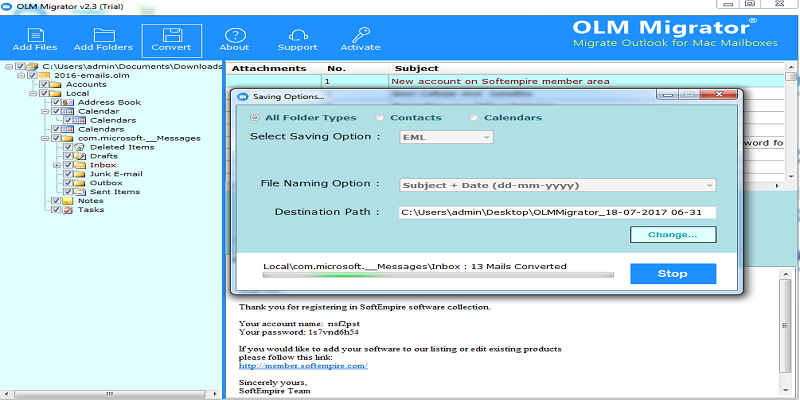The image size is (800, 400).
Task: Click the Activate key icon
Action: coord(361,40)
